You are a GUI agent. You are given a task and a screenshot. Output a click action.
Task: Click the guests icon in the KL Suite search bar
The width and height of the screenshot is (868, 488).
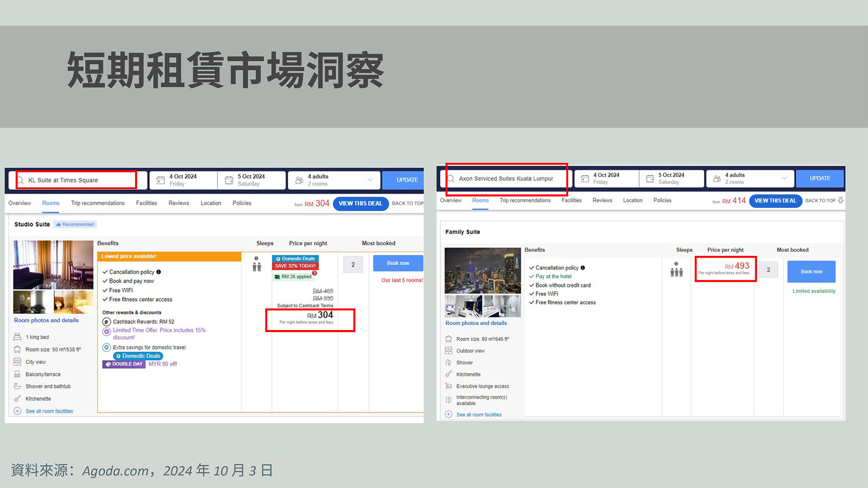299,180
